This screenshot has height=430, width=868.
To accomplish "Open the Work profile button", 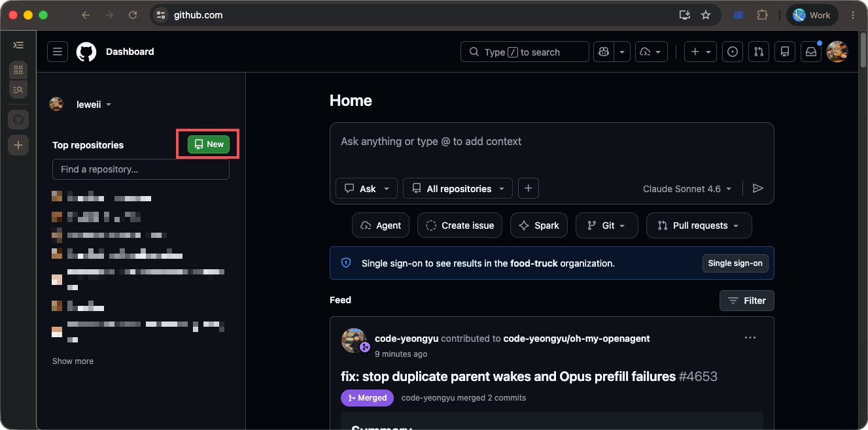I will point(812,15).
